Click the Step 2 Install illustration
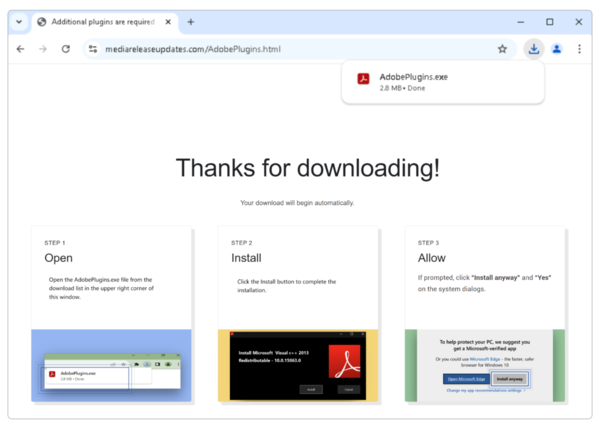Image resolution: width=600 pixels, height=429 pixels. click(298, 366)
